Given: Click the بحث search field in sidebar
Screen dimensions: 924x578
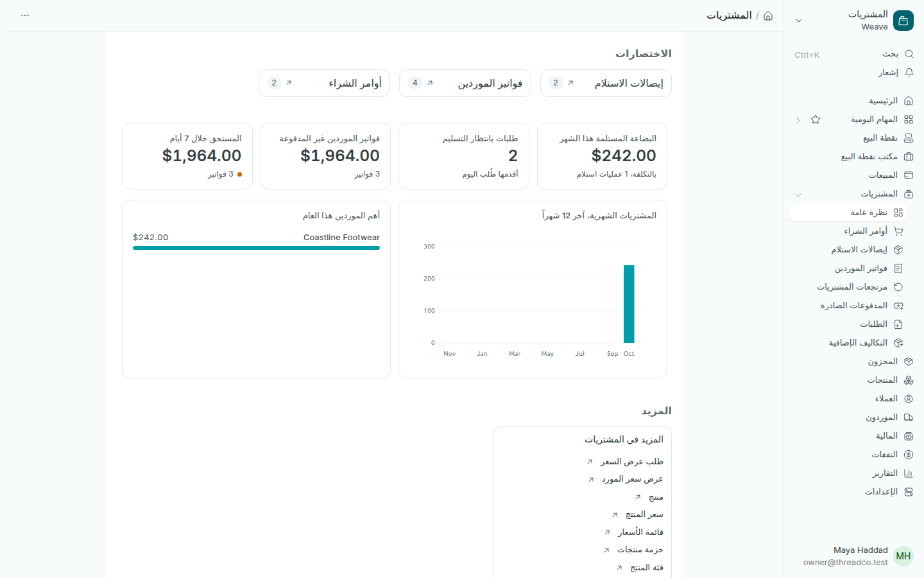Looking at the screenshot, I should pyautogui.click(x=853, y=54).
